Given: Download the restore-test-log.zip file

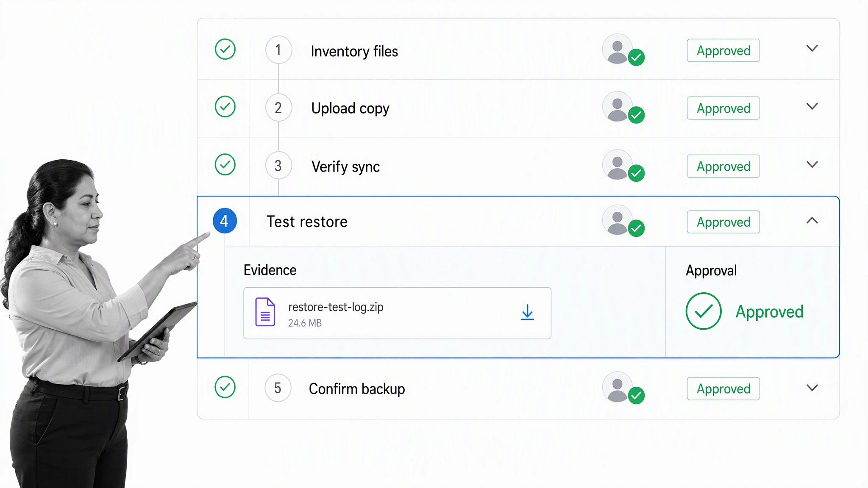Looking at the screenshot, I should pos(527,312).
